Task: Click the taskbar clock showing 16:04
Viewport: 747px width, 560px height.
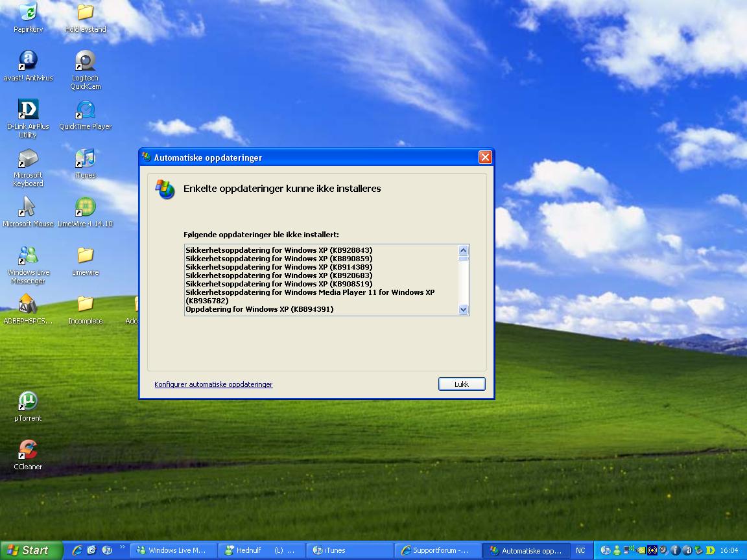Action: click(x=729, y=550)
